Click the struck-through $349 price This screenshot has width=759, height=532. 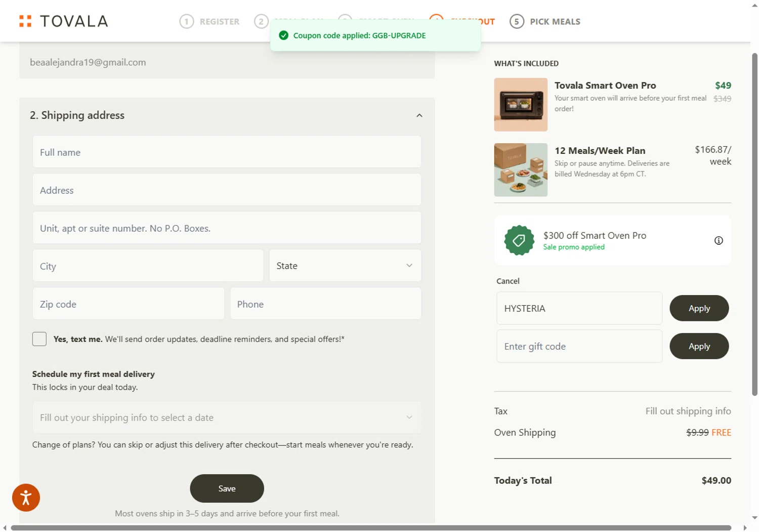tap(722, 99)
